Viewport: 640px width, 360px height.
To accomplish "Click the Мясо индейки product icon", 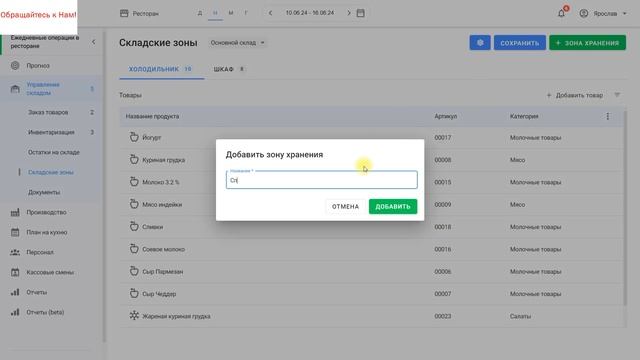I will (134, 204).
